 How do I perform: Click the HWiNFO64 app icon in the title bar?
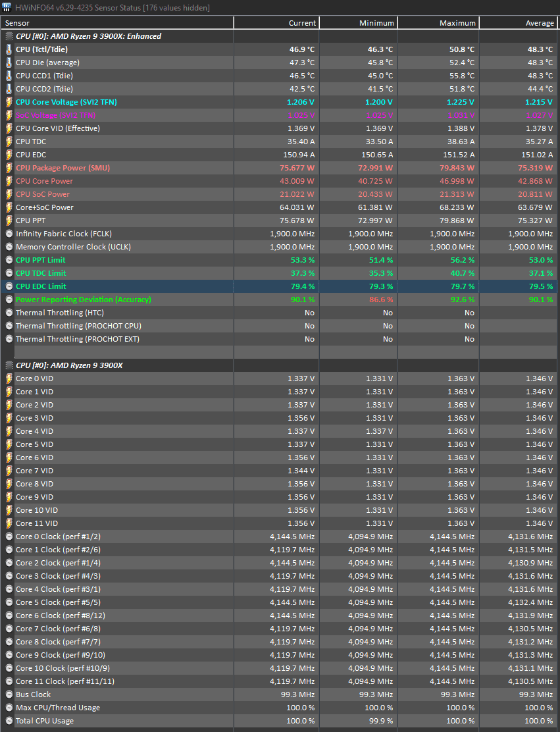7,7
